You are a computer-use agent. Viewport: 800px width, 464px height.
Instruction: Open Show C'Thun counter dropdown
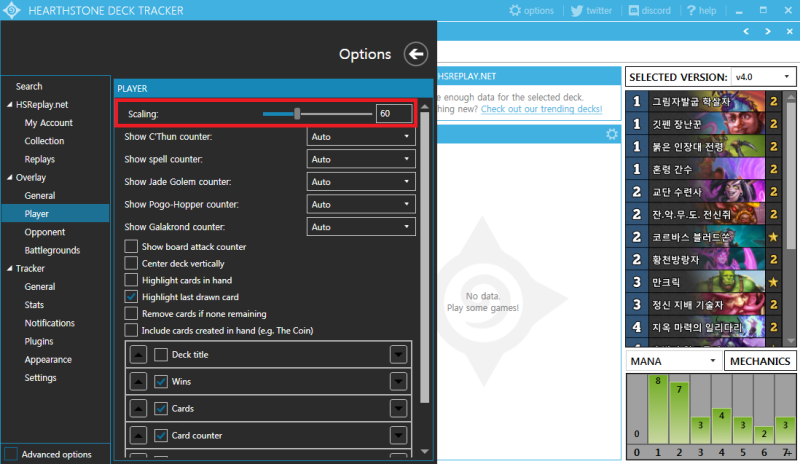pyautogui.click(x=361, y=137)
